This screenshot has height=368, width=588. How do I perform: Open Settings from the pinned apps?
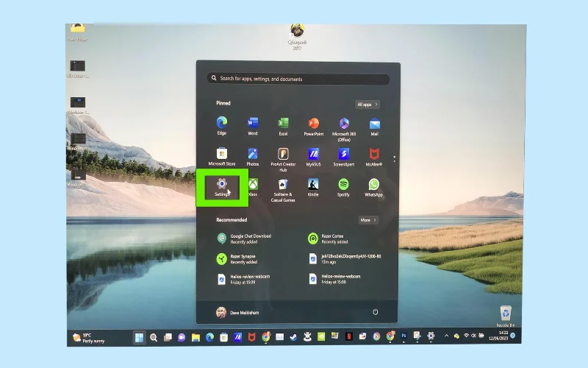(x=222, y=188)
